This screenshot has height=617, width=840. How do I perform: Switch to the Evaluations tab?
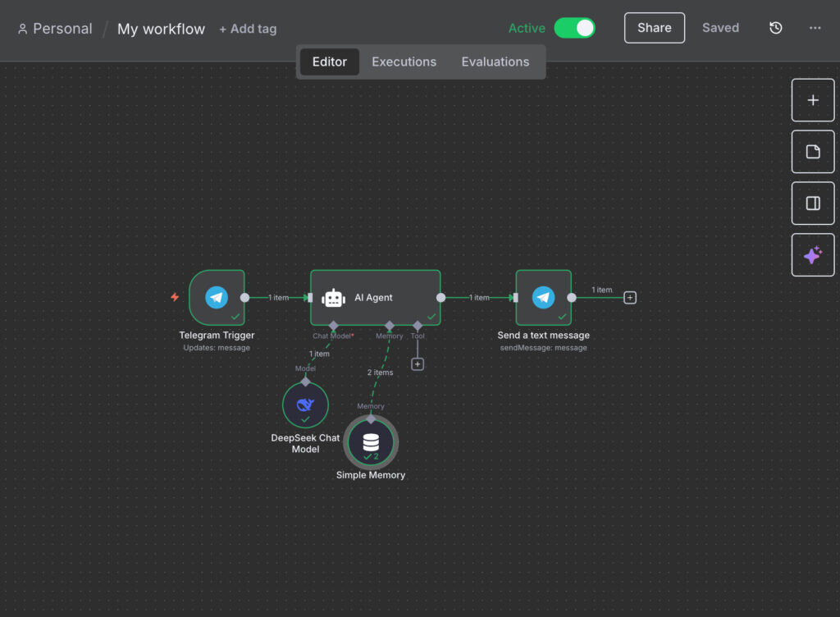[x=495, y=62]
